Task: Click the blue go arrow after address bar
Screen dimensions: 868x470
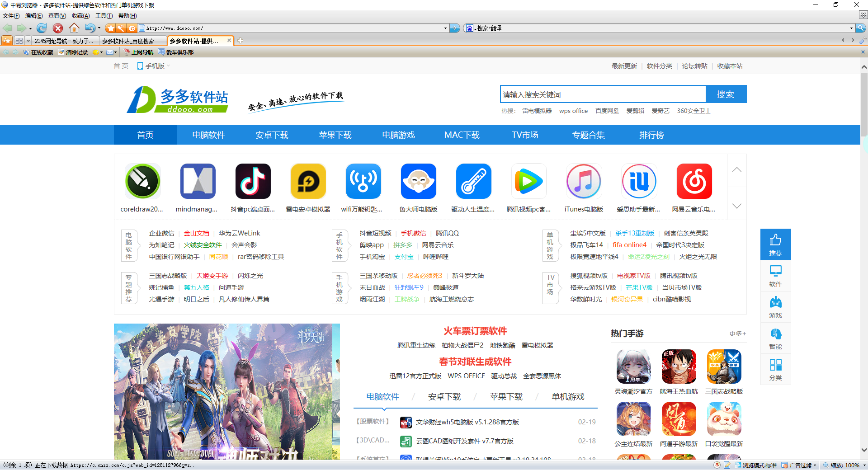Action: [x=455, y=28]
